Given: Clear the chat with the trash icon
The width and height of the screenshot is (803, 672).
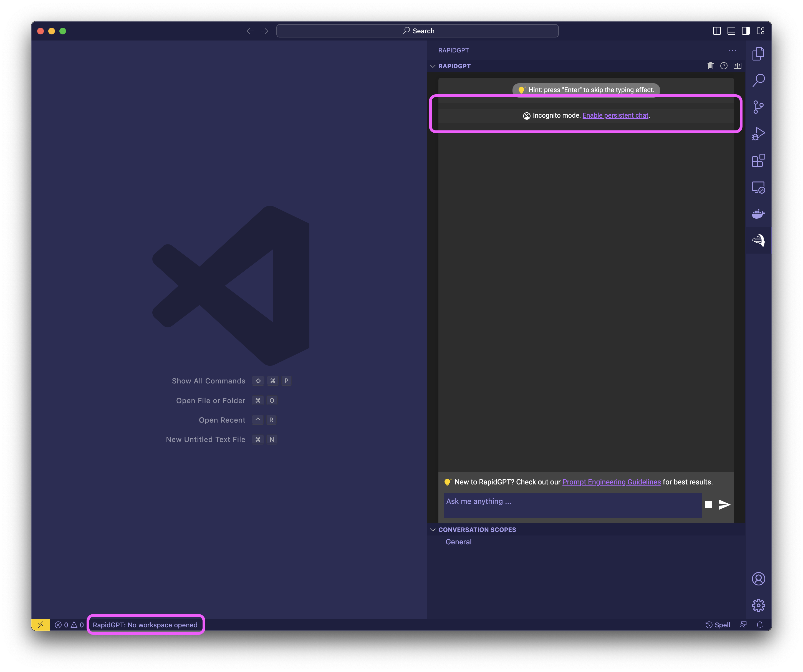Looking at the screenshot, I should tap(711, 66).
